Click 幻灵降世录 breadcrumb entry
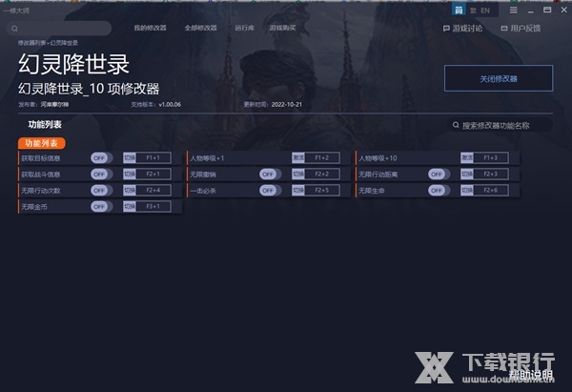This screenshot has height=392, width=572. (x=64, y=43)
